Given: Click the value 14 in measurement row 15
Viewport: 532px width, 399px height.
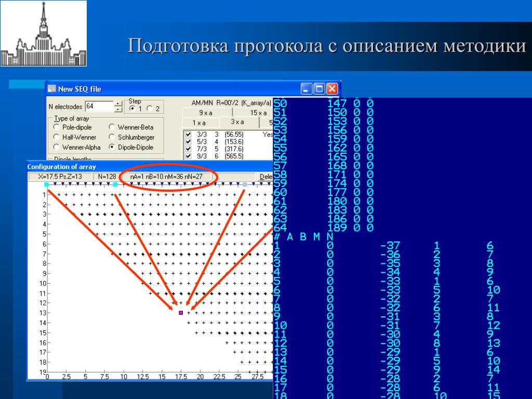Looking at the screenshot, I should click(494, 369).
